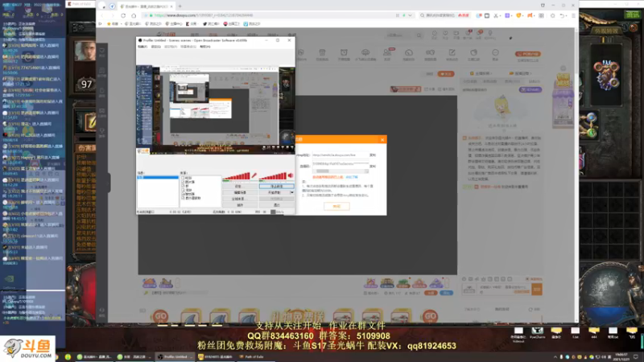Click the umbrella cloud icon in streamer toolbar
This screenshot has height=362, width=644.
click(x=365, y=54)
